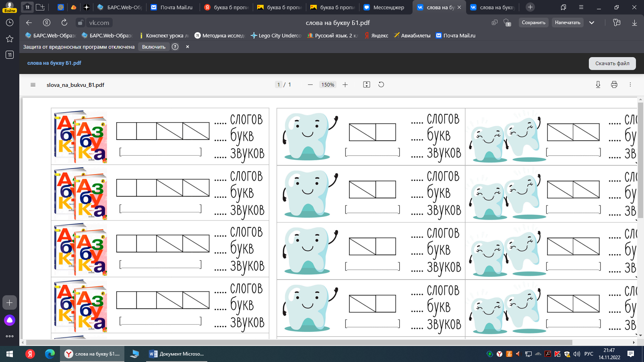Download PDF icon in viewer toolbar

point(598,84)
